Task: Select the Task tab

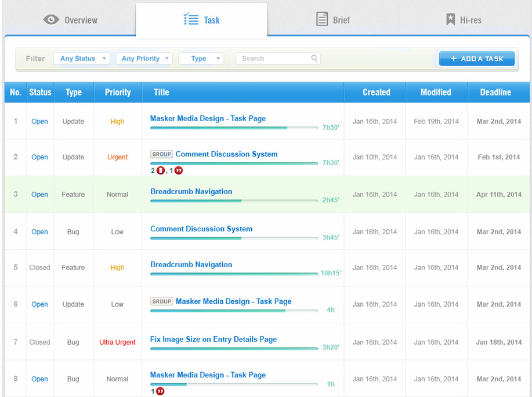Action: [x=201, y=20]
